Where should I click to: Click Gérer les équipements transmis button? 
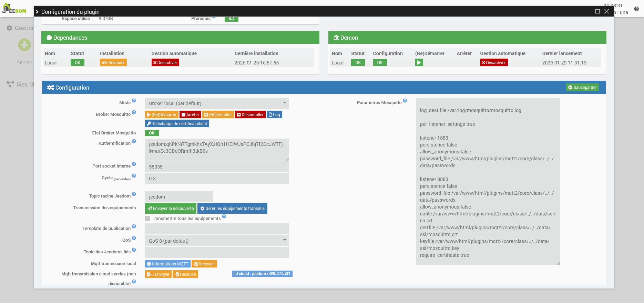click(x=232, y=209)
